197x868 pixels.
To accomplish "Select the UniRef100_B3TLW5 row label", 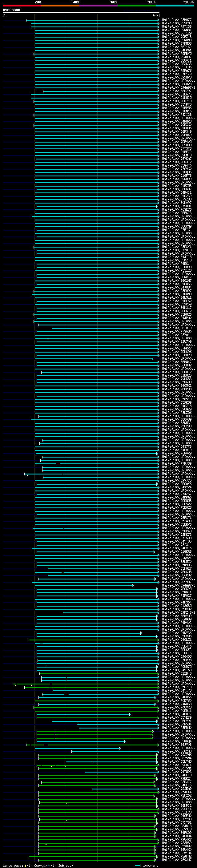I will [x=177, y=67].
